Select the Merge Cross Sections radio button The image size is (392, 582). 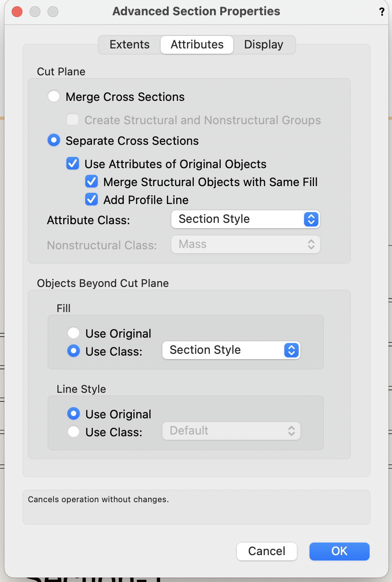[54, 96]
